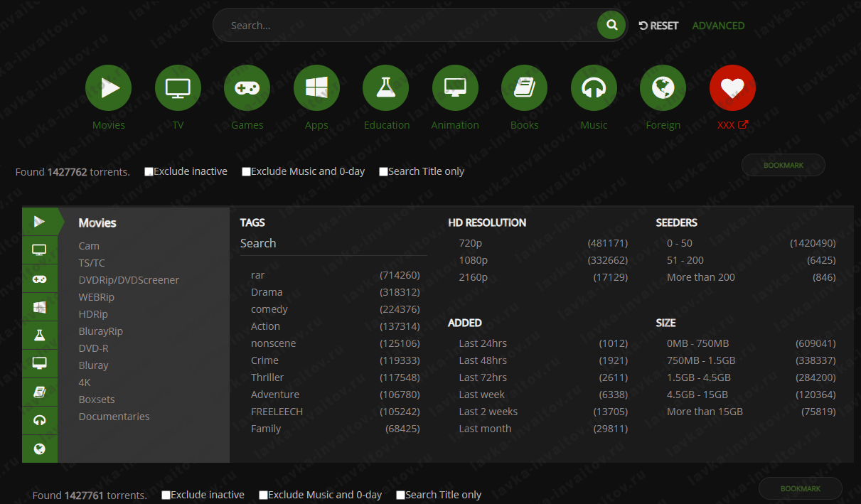Image resolution: width=861 pixels, height=504 pixels.
Task: Focus the TAGS search field
Action: point(333,243)
